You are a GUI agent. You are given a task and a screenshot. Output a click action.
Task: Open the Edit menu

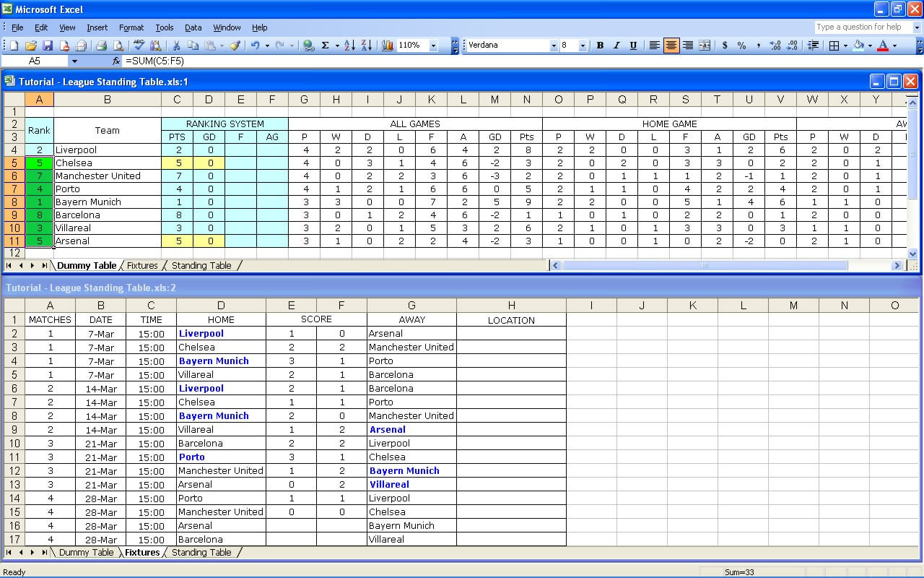(41, 27)
